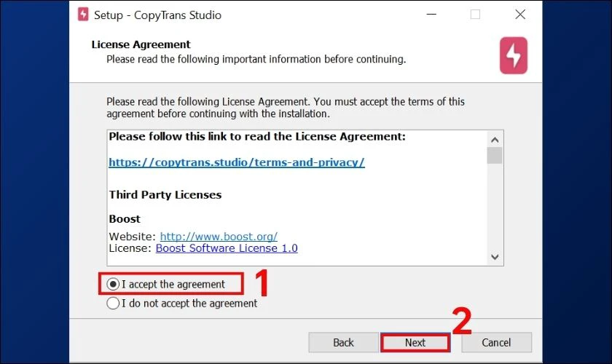Click the scroll up arrow in license box
The image size is (612, 364).
pyautogui.click(x=495, y=140)
